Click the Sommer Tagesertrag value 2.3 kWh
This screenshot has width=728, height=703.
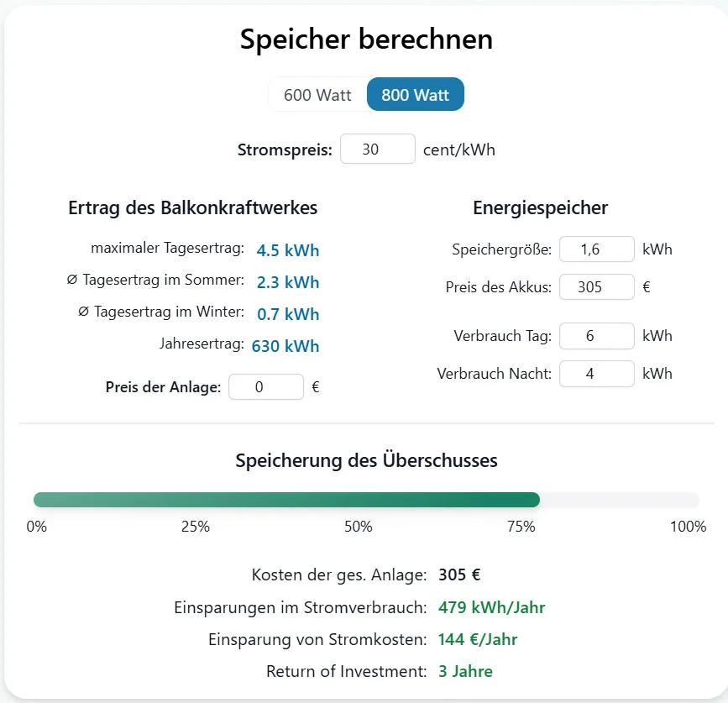(288, 282)
